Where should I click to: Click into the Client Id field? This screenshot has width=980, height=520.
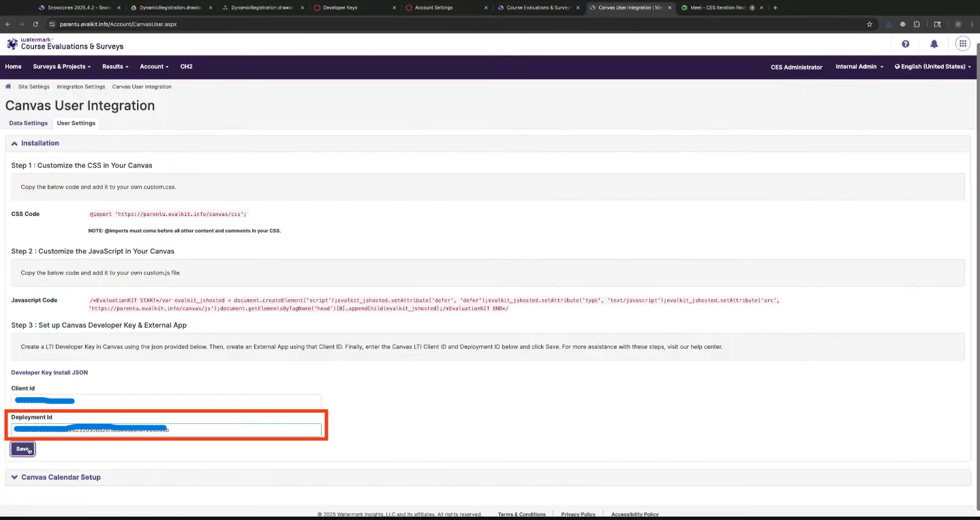[x=166, y=401]
